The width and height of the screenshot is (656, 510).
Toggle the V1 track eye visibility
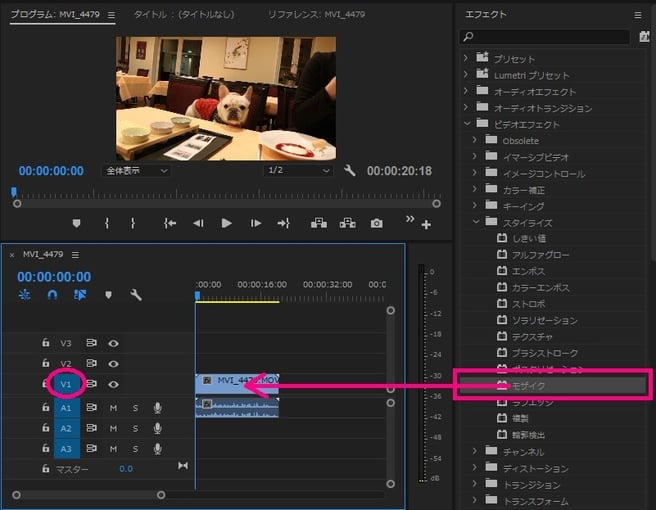(113, 384)
